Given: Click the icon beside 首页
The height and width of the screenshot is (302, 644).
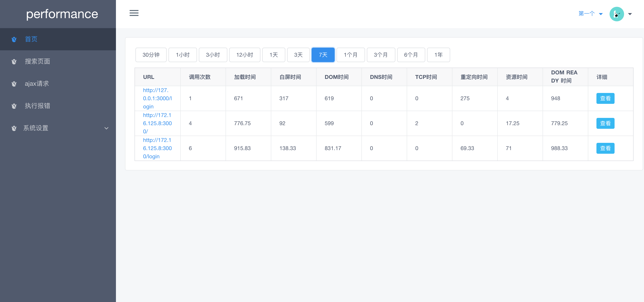Looking at the screenshot, I should [x=14, y=39].
